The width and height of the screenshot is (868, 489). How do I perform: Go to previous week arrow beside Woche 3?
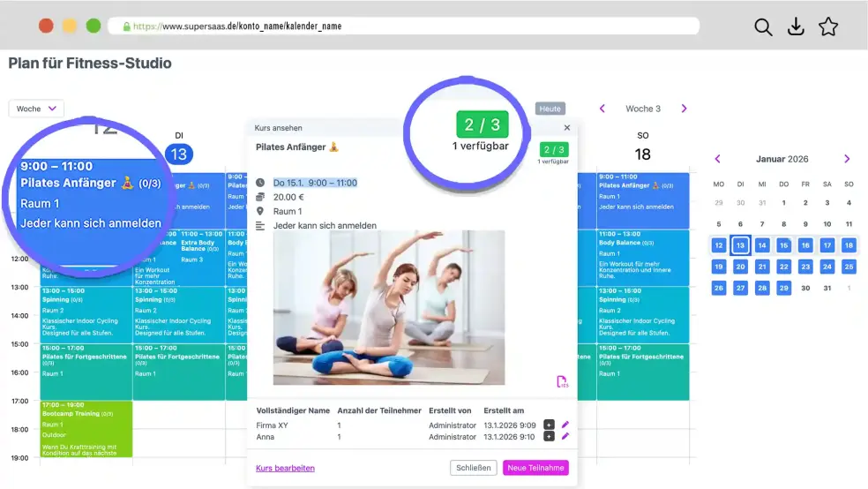pos(602,109)
